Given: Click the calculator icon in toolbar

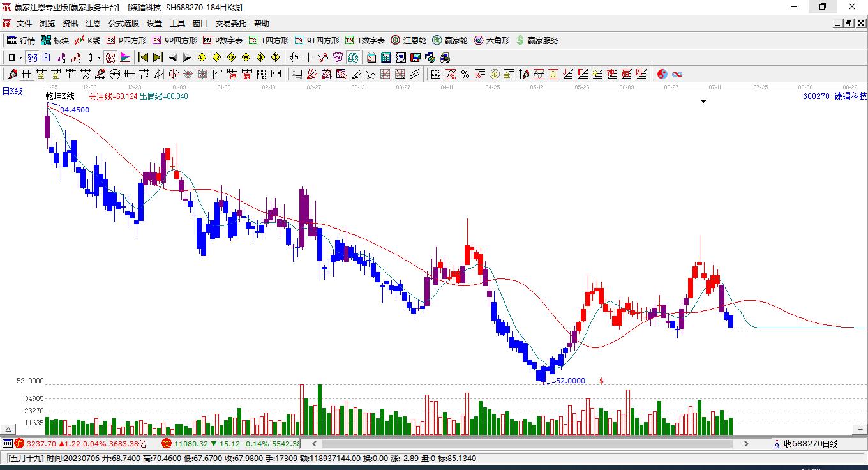Looking at the screenshot, I should coord(386,57).
